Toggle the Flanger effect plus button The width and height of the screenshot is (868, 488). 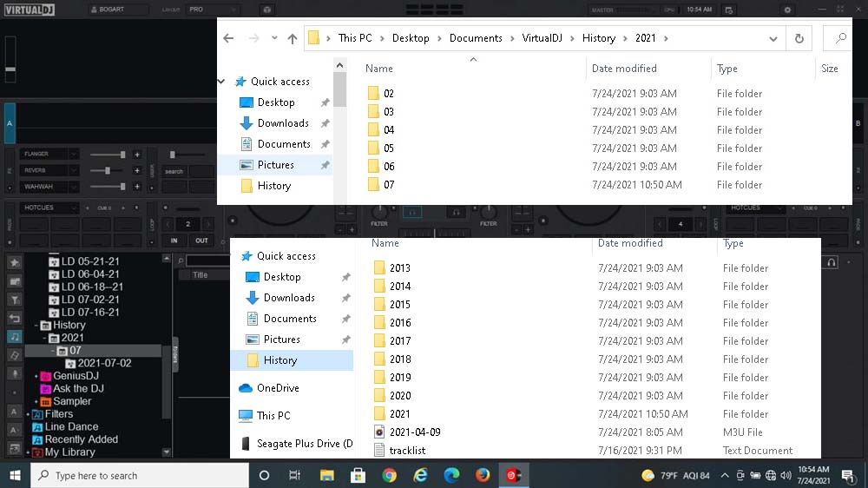(x=136, y=155)
